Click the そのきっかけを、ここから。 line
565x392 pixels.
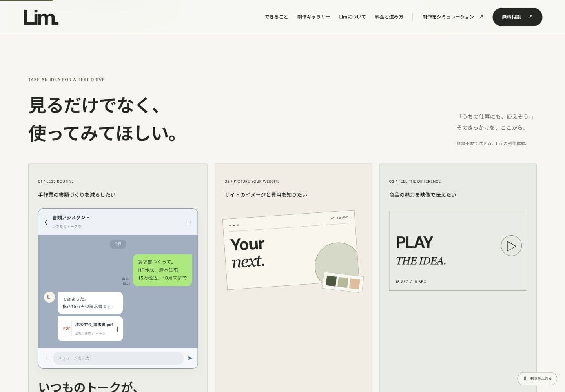[x=492, y=127]
